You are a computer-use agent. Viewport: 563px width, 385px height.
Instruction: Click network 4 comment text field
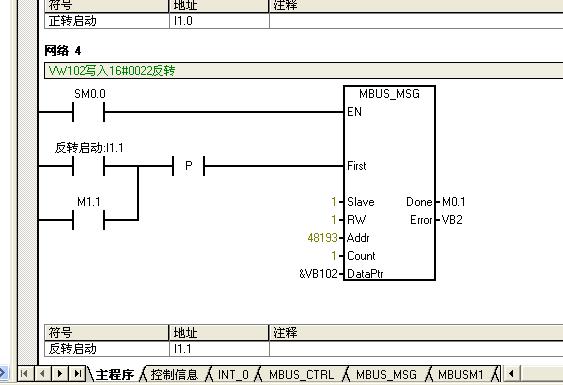click(303, 70)
